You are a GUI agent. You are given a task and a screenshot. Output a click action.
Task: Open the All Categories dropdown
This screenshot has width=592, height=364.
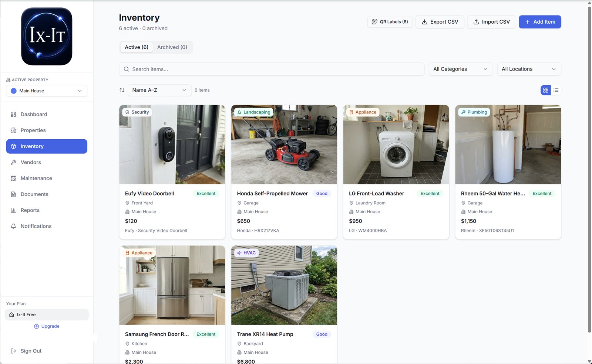click(x=461, y=69)
